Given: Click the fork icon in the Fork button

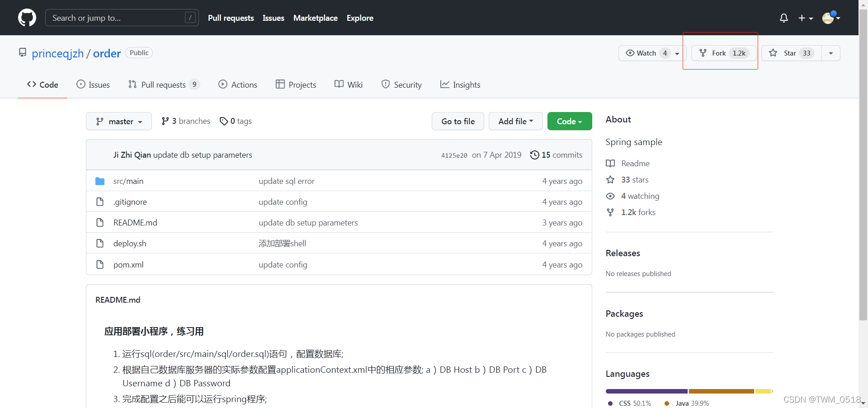Looking at the screenshot, I should pos(703,53).
